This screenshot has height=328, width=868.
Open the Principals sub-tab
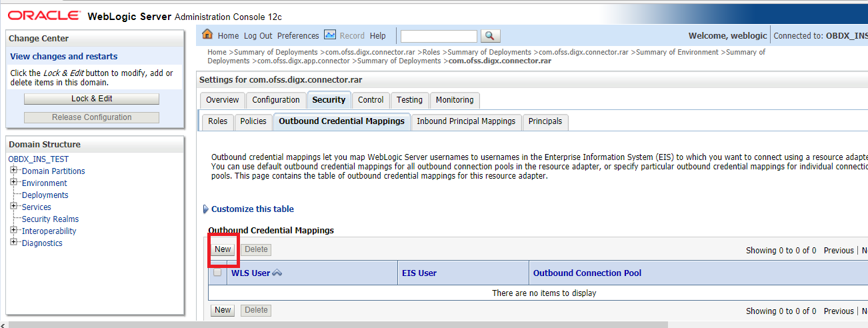pos(545,121)
